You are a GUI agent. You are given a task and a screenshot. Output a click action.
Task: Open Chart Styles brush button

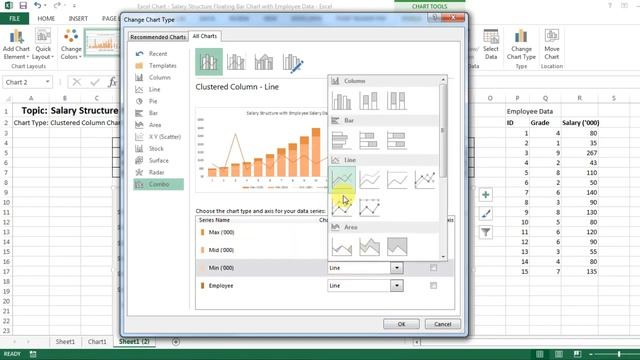[485, 213]
